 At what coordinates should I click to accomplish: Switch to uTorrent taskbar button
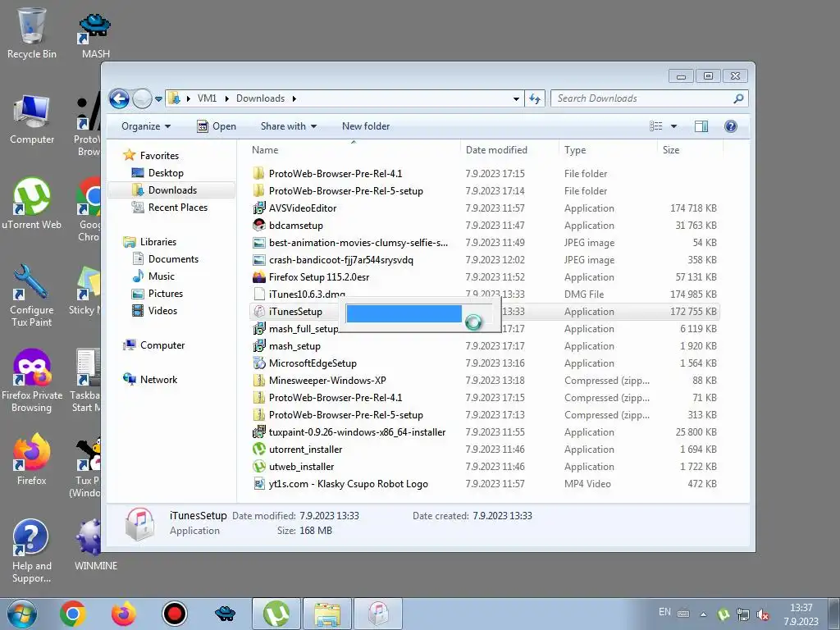(276, 614)
